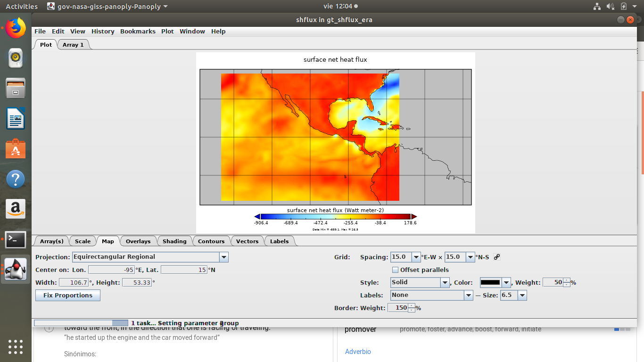The width and height of the screenshot is (644, 362).
Task: Open LibreOffice Writer from the dock
Action: (x=16, y=118)
